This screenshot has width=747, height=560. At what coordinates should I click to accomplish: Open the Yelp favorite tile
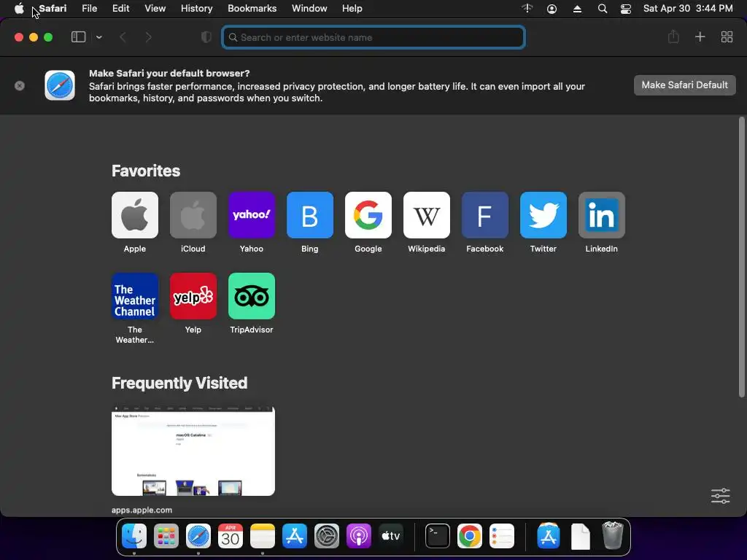pyautogui.click(x=193, y=296)
